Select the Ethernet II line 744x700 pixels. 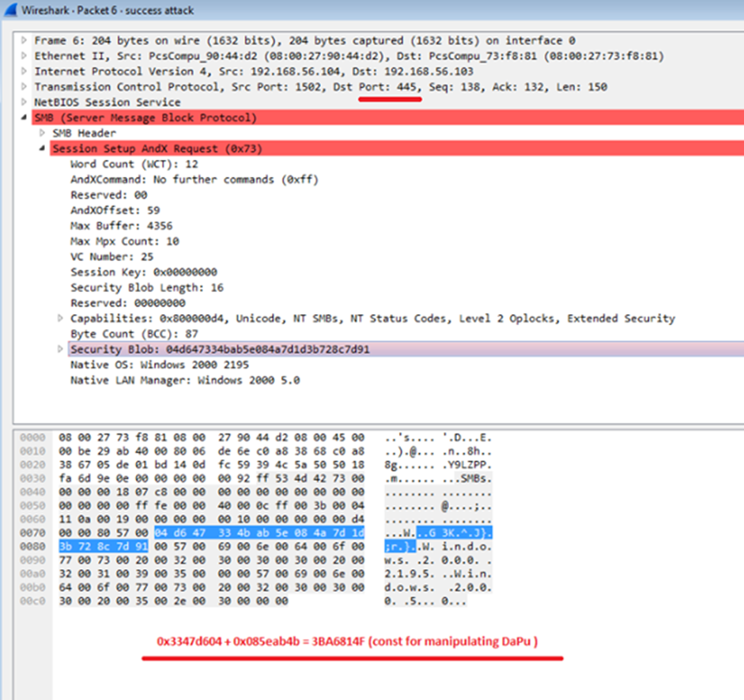pyautogui.click(x=349, y=56)
